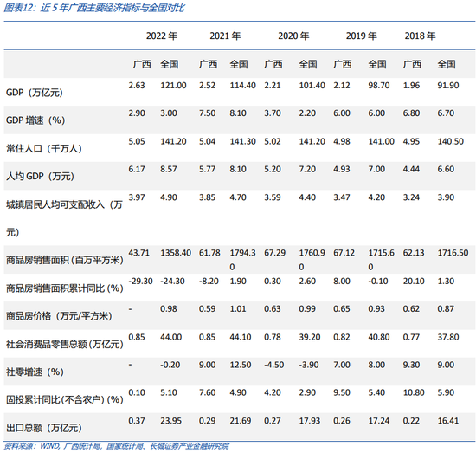This screenshot has height=453, width=476.
Task: Click the per-capita GDP value '8.57'
Action: point(169,169)
